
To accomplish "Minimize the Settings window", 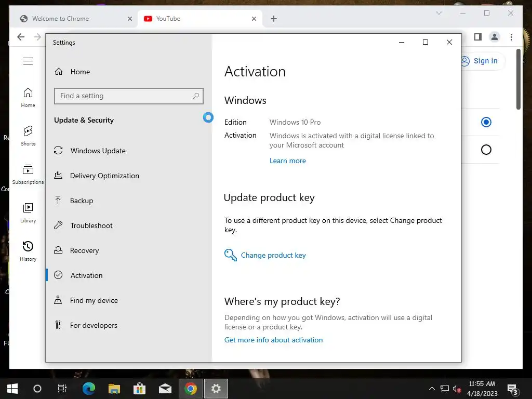I will [x=402, y=42].
